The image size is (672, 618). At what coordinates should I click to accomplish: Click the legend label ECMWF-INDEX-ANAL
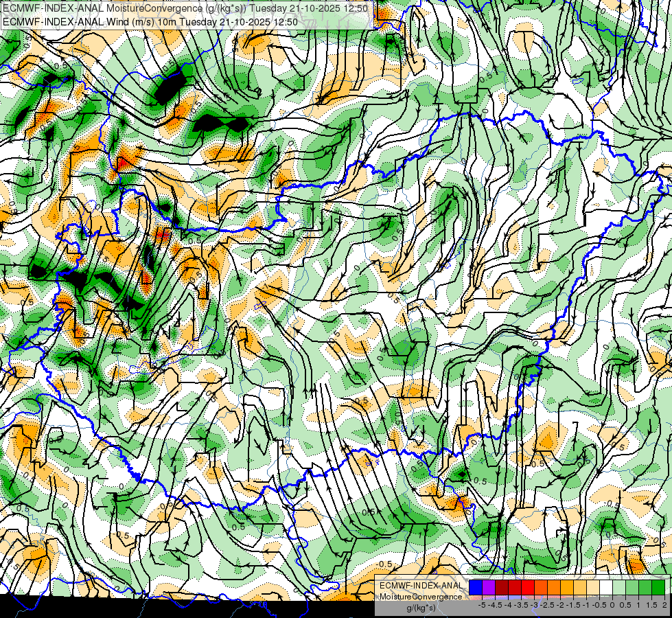(421, 586)
